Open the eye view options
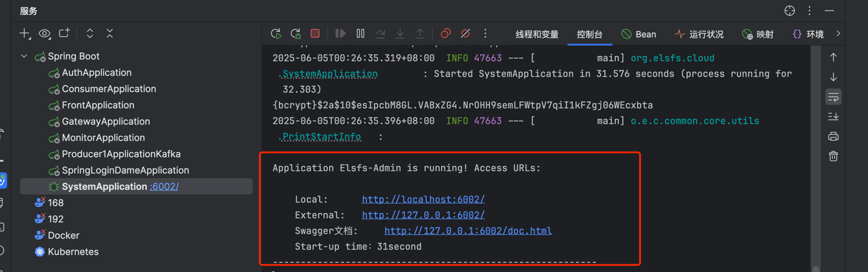This screenshot has width=868, height=272. [x=44, y=34]
